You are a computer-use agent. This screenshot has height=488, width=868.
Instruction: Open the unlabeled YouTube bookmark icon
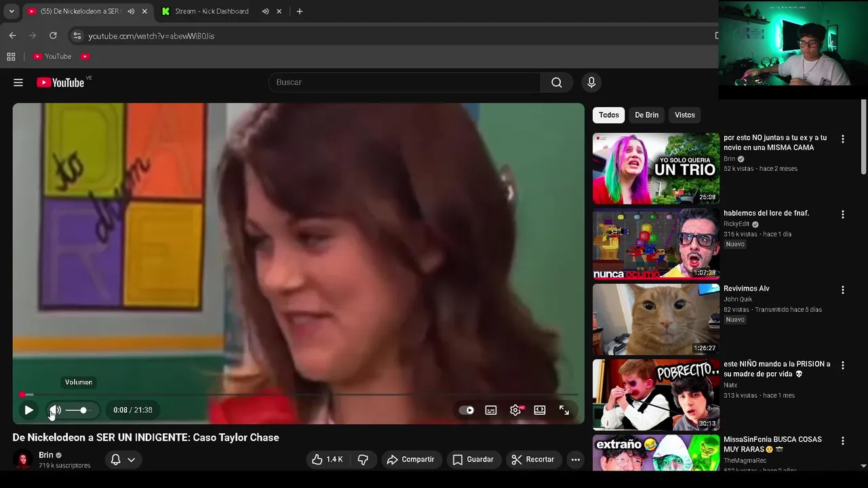tap(85, 56)
